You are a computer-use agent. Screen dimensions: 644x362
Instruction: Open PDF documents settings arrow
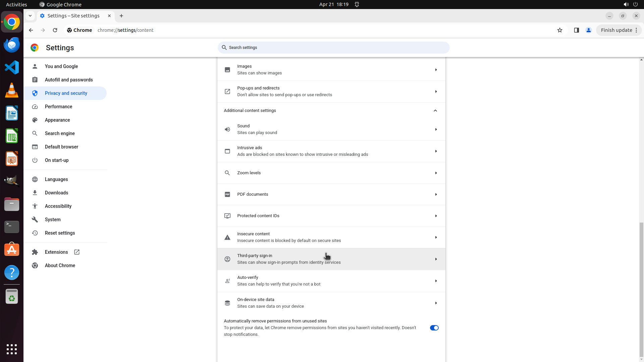(x=436, y=194)
